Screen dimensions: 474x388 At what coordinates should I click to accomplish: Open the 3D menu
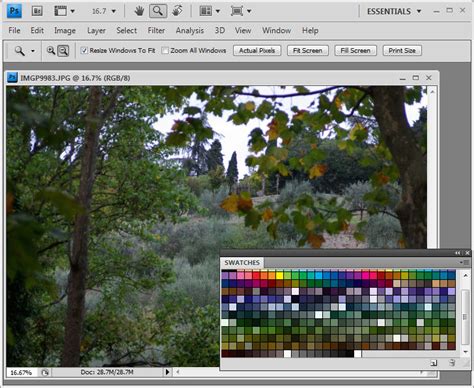click(220, 31)
